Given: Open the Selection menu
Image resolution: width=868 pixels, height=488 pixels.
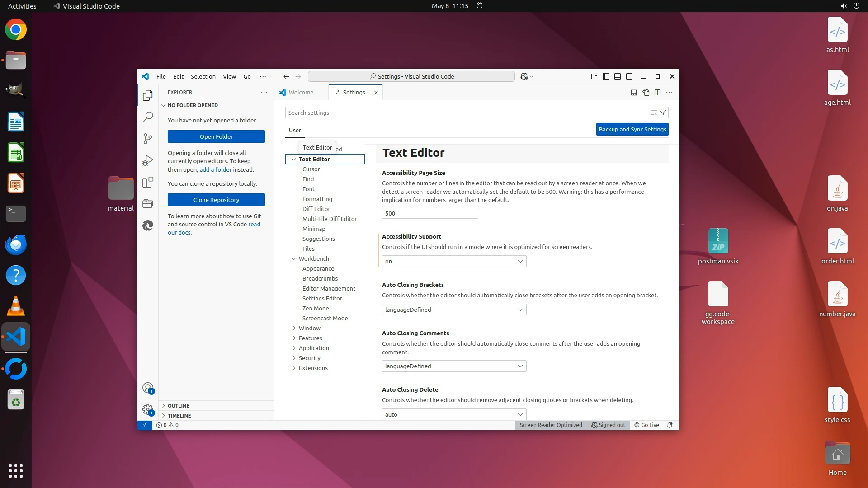Looking at the screenshot, I should (203, 76).
